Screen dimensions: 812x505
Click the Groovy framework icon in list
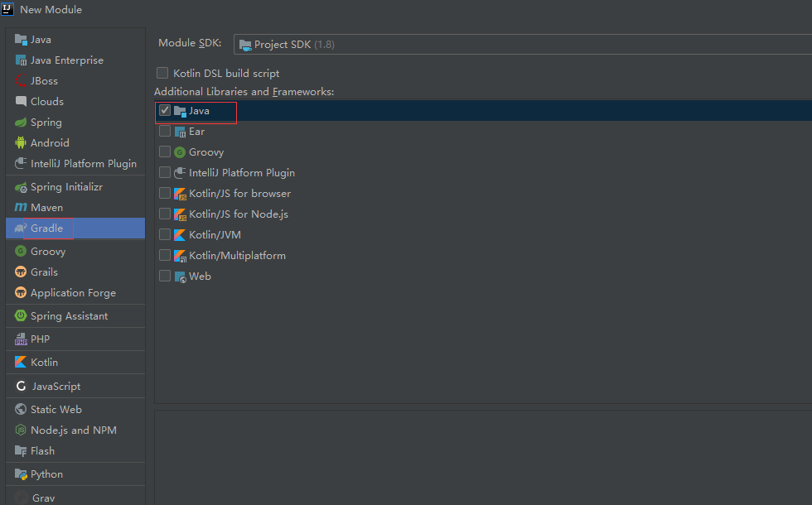(x=180, y=152)
